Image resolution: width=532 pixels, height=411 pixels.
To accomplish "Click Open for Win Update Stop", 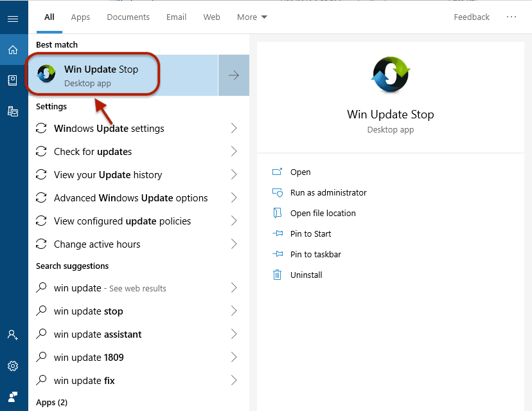I will (x=300, y=172).
